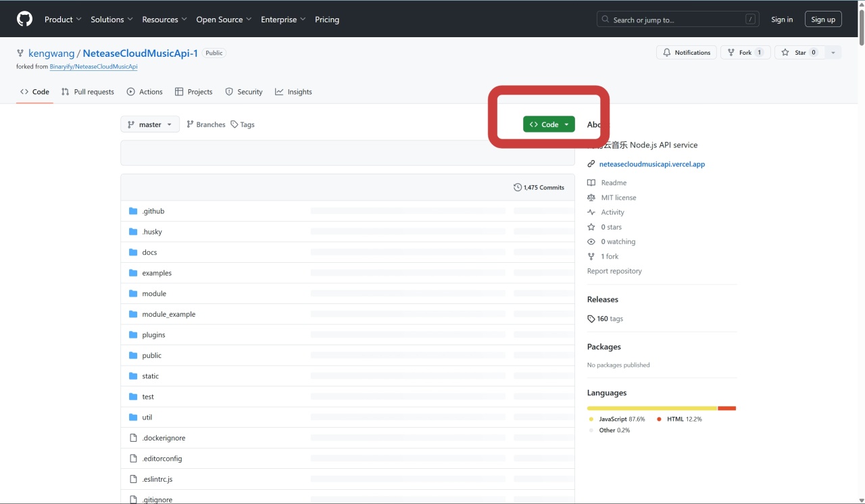The image size is (865, 504).
Task: Open the util folder icon
Action: pos(133,418)
